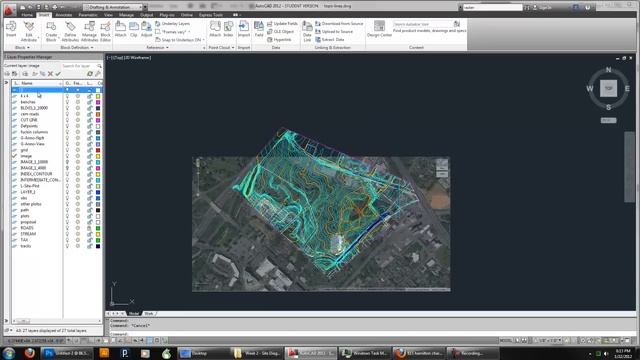This screenshot has height=360, width=640.
Task: Click the Define Attributes icon
Action: click(x=70, y=31)
